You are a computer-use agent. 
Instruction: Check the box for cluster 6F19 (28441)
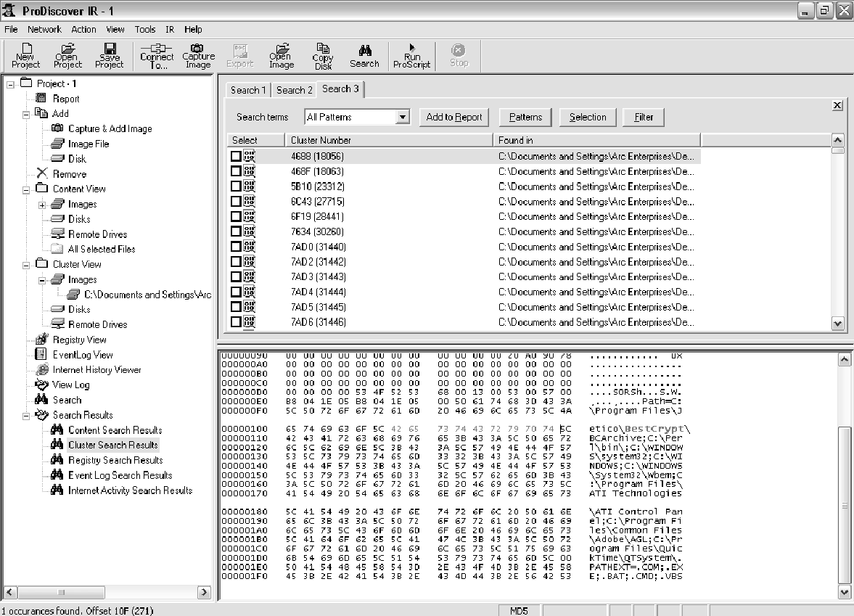(x=236, y=216)
